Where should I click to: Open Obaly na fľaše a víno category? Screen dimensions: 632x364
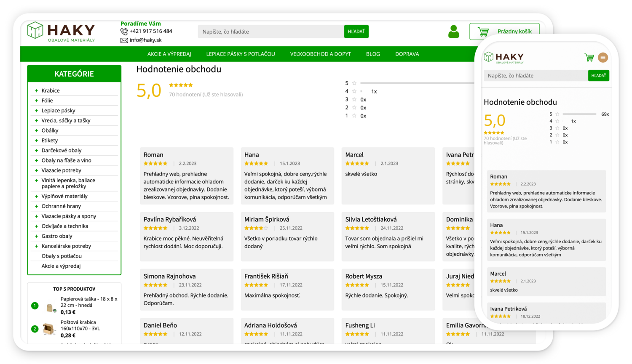click(x=66, y=160)
